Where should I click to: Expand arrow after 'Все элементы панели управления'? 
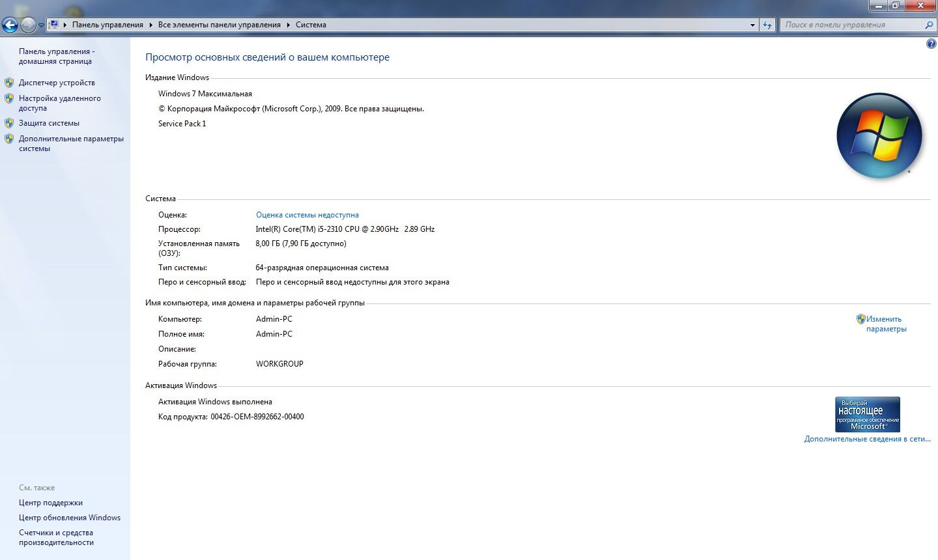[288, 25]
